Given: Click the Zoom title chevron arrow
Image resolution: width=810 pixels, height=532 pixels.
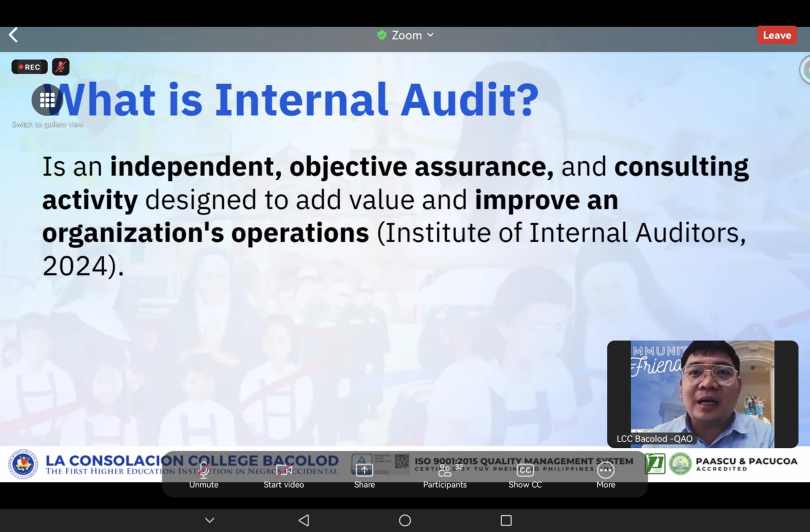Looking at the screenshot, I should coord(431,35).
